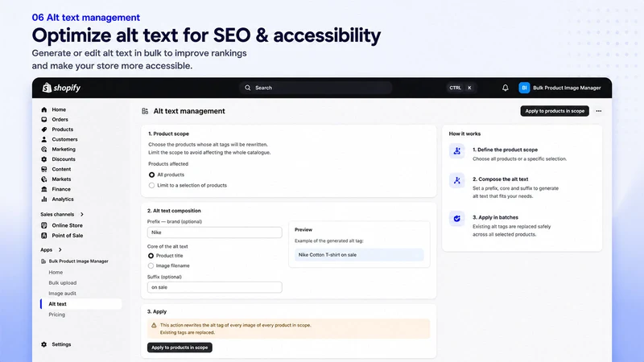Open the Image audit page
Screen dimensions: 644x362
[63, 294]
